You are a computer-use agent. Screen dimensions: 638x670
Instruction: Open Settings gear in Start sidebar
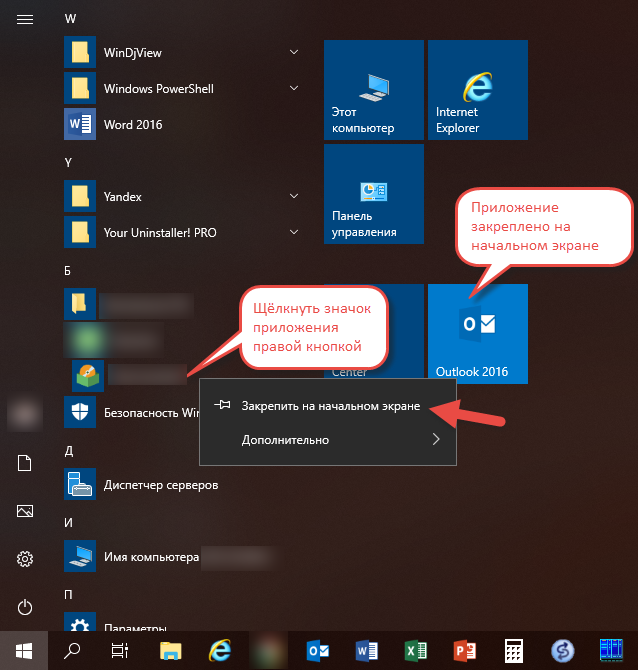tap(24, 559)
